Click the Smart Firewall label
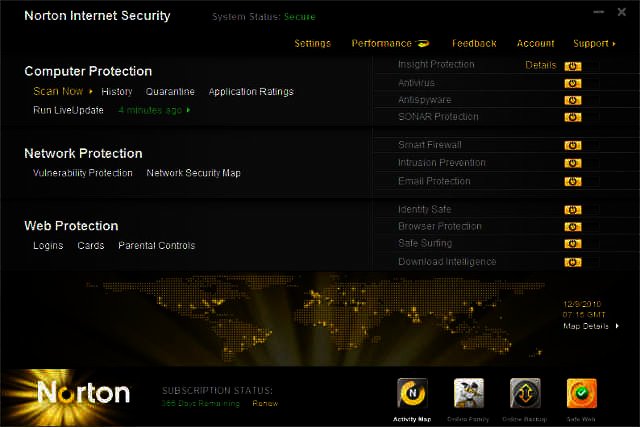This screenshot has width=640, height=427. coord(429,145)
